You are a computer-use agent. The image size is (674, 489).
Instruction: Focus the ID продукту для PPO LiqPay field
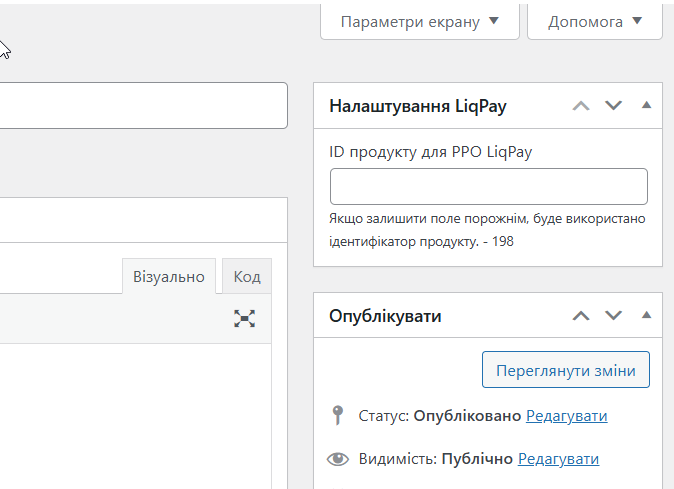[488, 187]
